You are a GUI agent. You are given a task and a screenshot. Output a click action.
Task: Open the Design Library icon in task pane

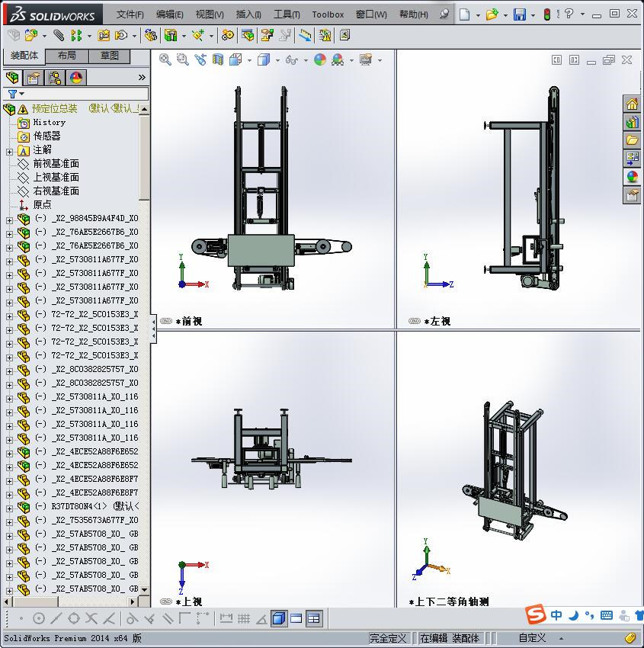coord(632,122)
